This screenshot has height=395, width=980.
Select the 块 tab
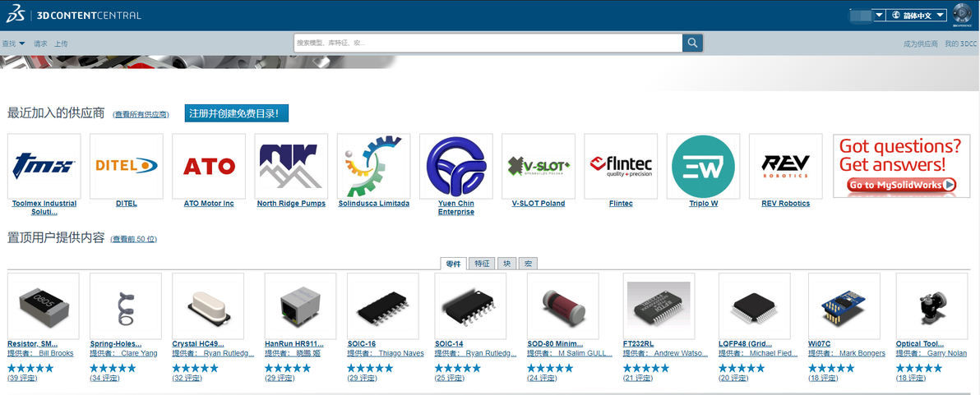(x=507, y=264)
